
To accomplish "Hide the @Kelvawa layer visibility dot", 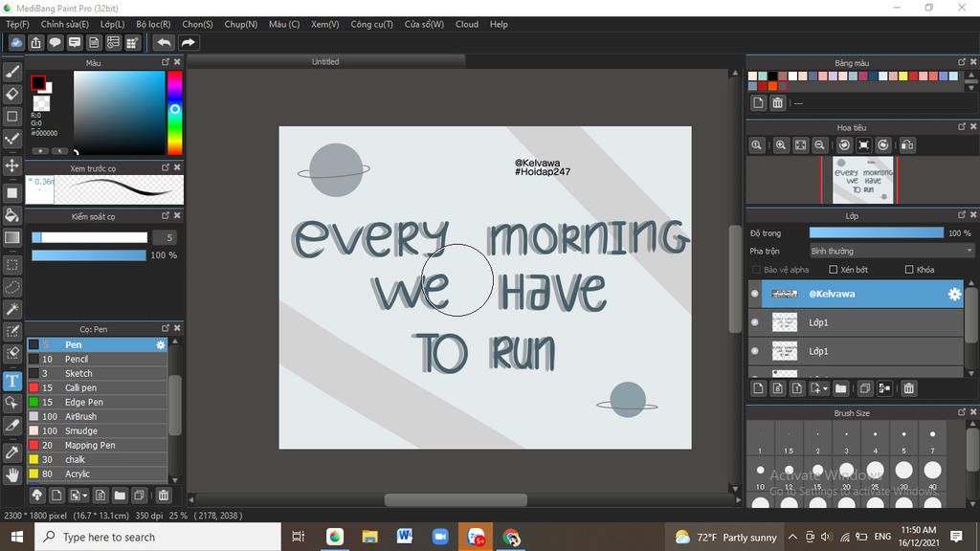I will (x=755, y=294).
